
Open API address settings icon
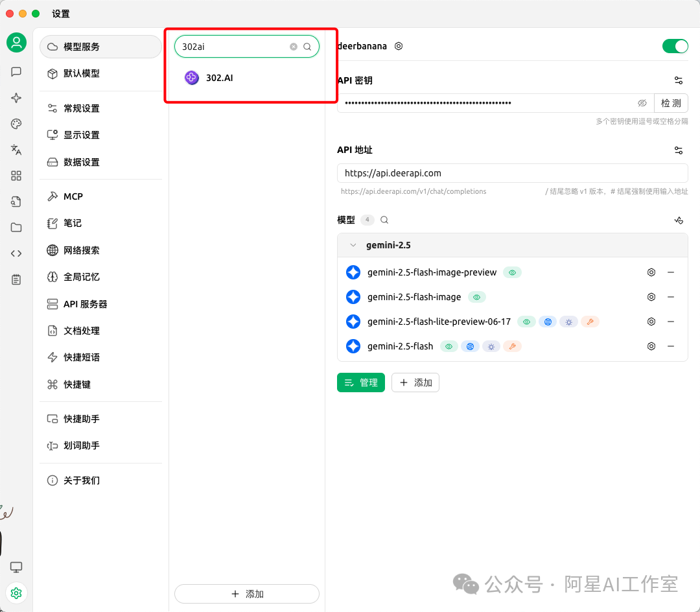(x=679, y=150)
